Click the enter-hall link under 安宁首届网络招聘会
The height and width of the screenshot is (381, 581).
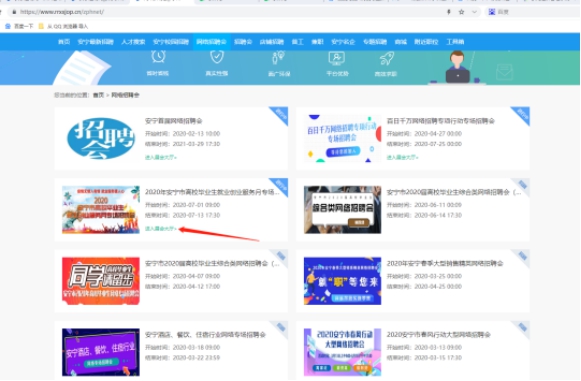[161, 158]
